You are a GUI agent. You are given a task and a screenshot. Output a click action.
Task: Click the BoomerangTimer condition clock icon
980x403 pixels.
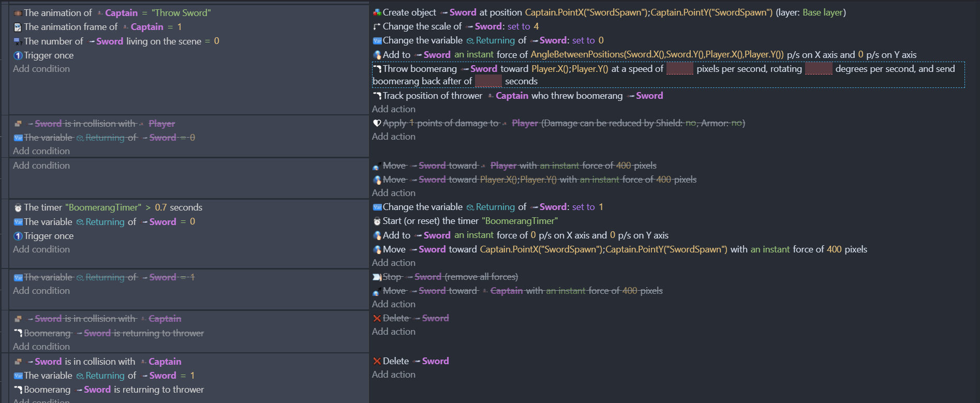(x=18, y=207)
